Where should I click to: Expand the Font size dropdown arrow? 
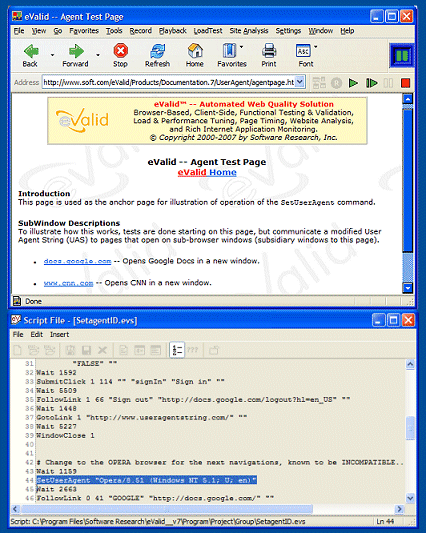316,47
